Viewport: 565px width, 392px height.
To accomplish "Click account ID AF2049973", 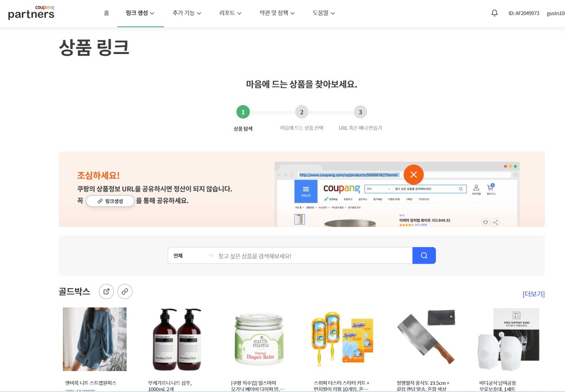I will [x=524, y=13].
